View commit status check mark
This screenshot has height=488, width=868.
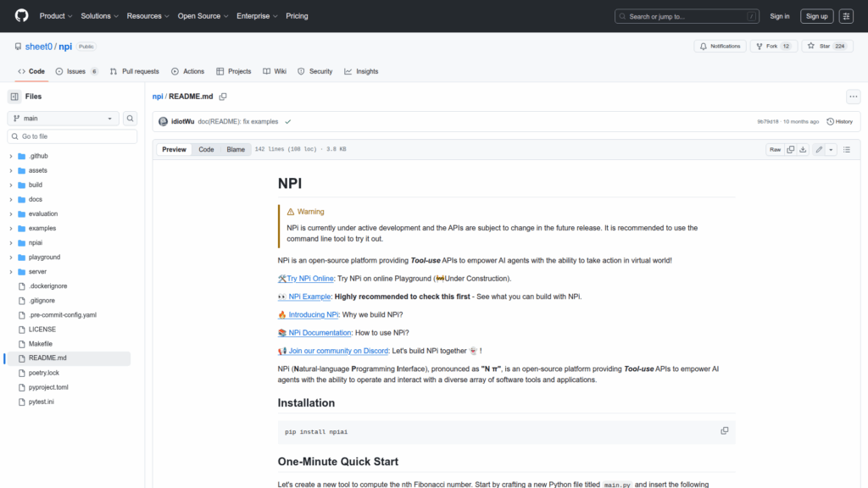pyautogui.click(x=288, y=122)
